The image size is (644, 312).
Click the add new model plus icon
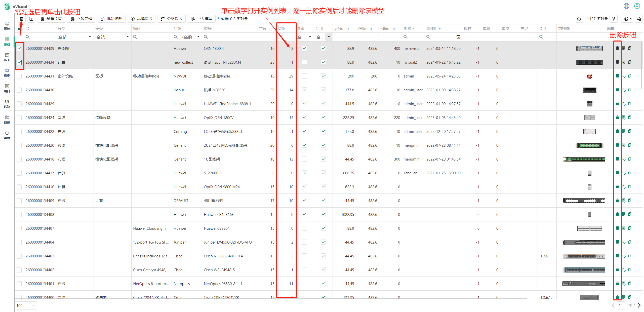31,19
